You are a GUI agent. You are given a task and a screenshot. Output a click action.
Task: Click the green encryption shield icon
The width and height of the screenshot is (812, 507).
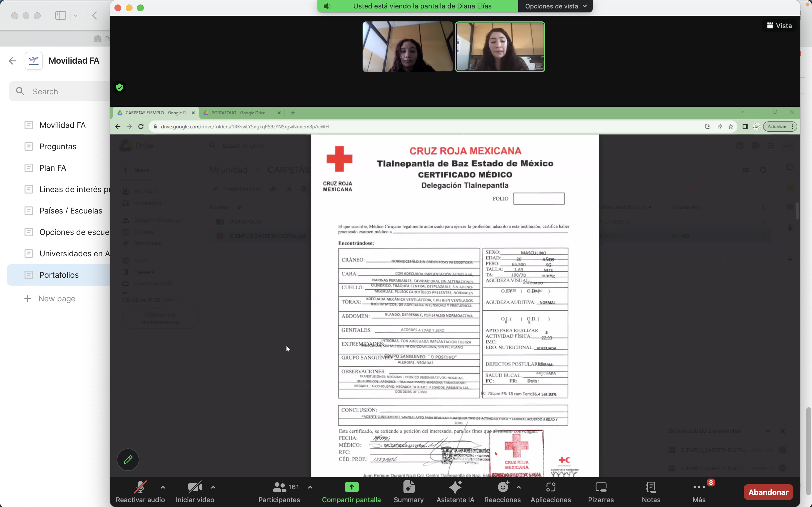coord(120,88)
